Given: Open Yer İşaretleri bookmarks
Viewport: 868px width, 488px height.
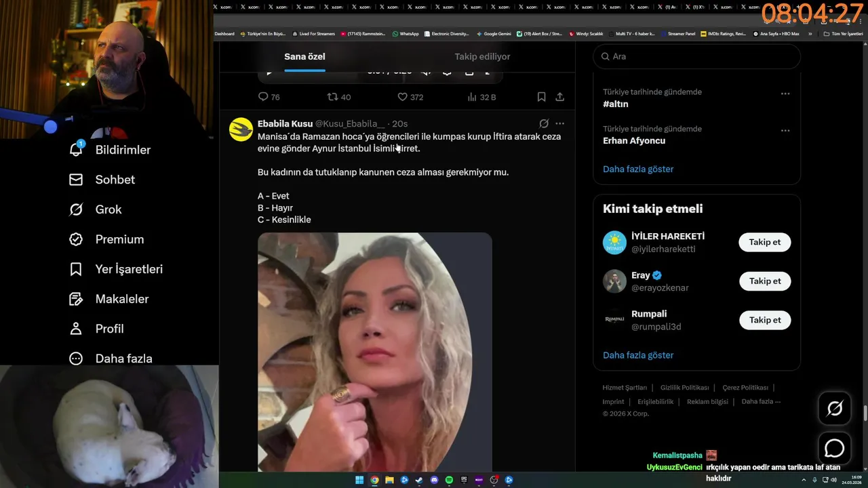Looking at the screenshot, I should pyautogui.click(x=116, y=269).
